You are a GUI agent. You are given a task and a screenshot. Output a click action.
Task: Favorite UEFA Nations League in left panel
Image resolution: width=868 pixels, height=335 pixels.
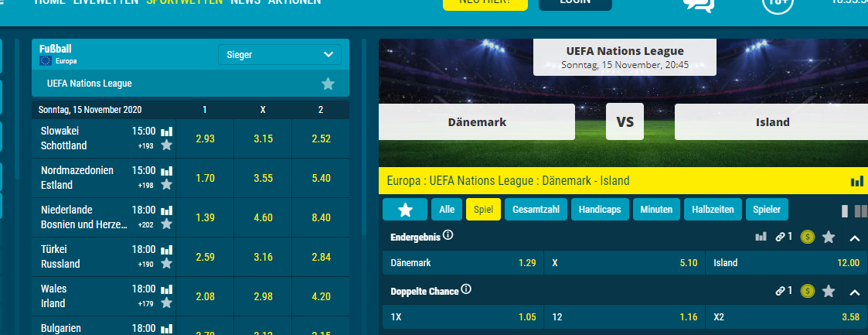click(328, 84)
